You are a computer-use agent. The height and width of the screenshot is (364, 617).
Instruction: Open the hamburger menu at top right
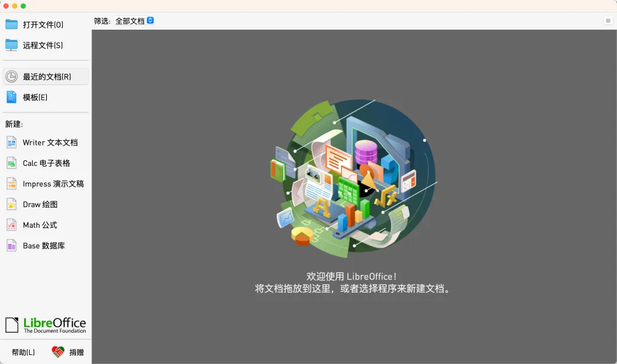point(608,21)
